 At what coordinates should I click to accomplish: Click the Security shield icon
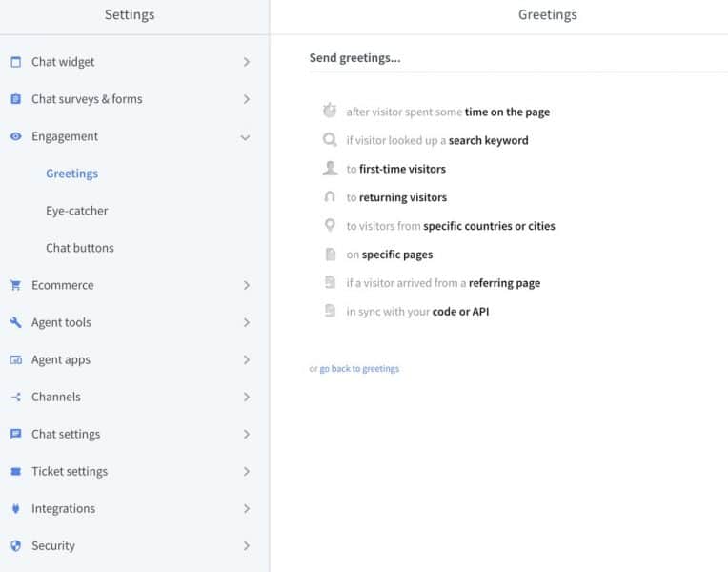tap(15, 546)
